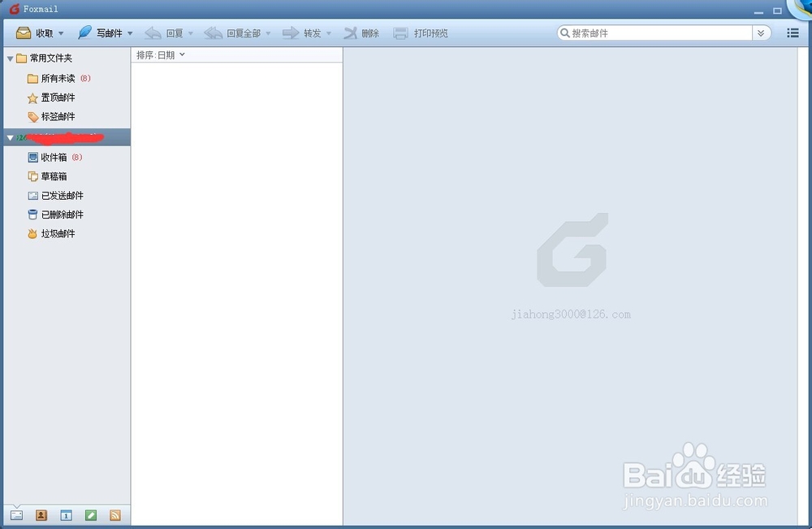
Task: Open the 写邮件 dropdown arrow
Action: click(130, 33)
